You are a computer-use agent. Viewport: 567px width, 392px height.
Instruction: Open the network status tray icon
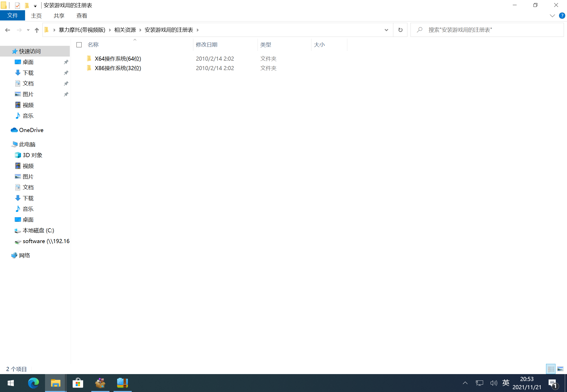pyautogui.click(x=479, y=383)
